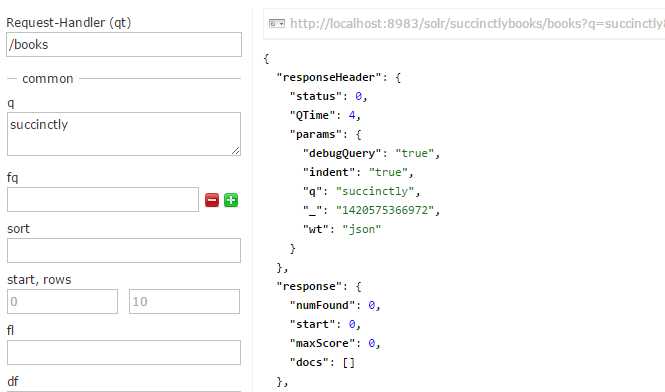The width and height of the screenshot is (665, 392).
Task: Click the start field showing 0
Action: click(x=62, y=302)
